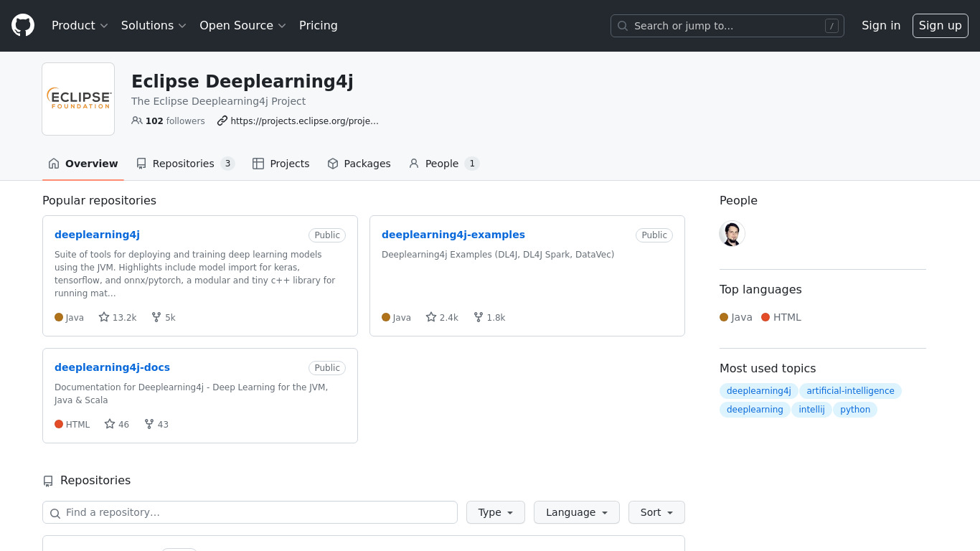
Task: Switch to the Projects tab
Action: (281, 164)
